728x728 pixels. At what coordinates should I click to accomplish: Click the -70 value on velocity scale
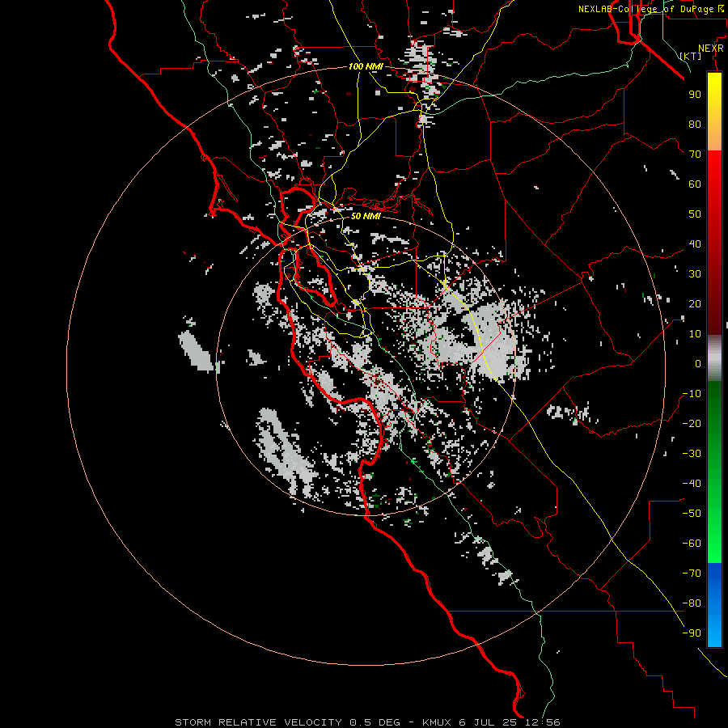click(692, 574)
